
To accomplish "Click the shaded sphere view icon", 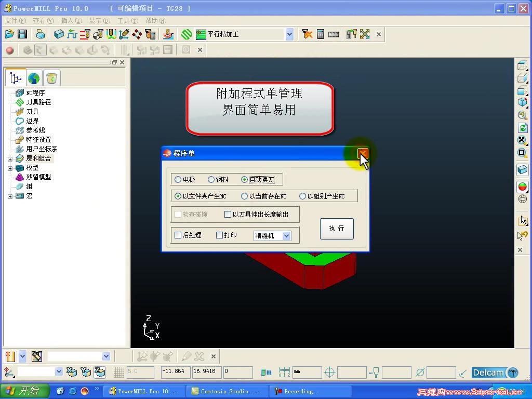I will [523, 187].
